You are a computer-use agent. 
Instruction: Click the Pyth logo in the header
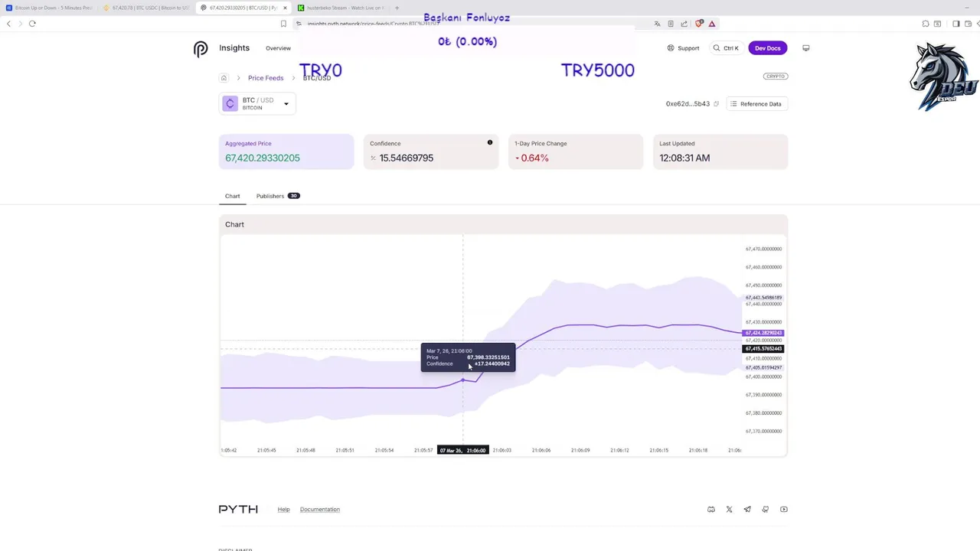point(201,49)
